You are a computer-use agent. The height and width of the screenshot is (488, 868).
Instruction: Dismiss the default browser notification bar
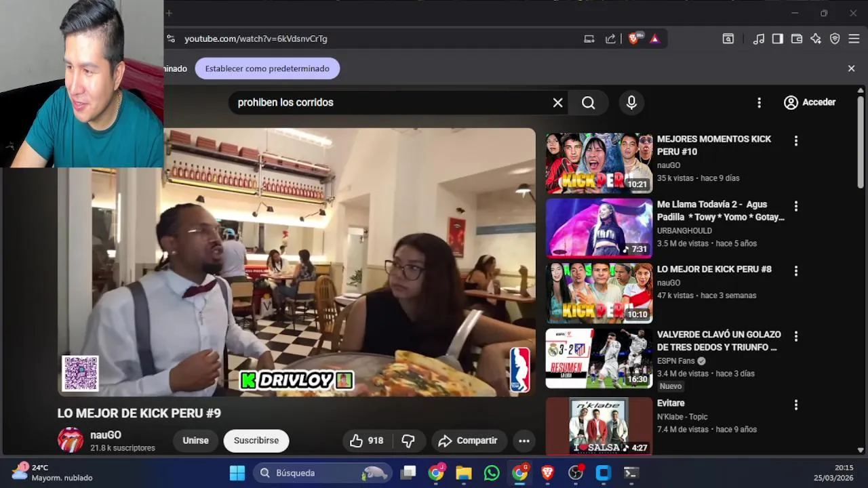851,68
